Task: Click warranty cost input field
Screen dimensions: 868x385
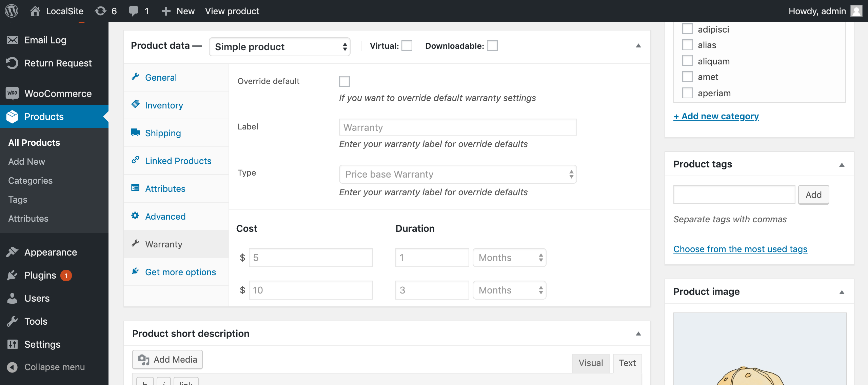Action: [x=311, y=257]
